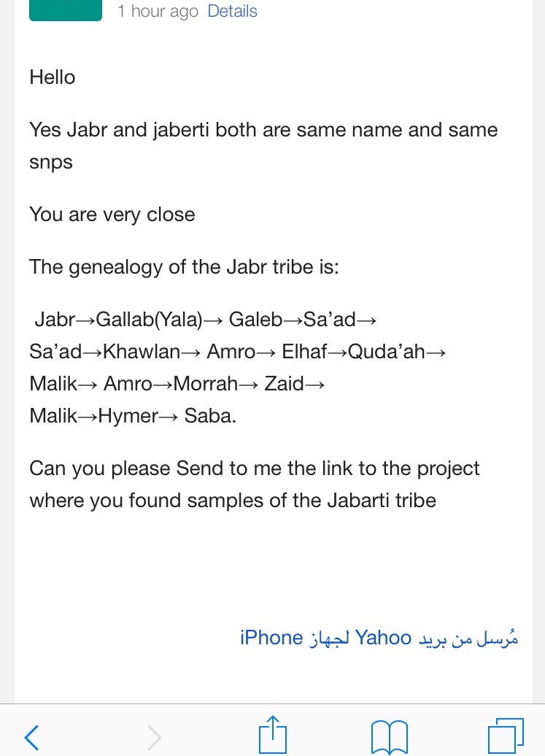
Task: Tap the teal sender name block
Action: click(66, 10)
